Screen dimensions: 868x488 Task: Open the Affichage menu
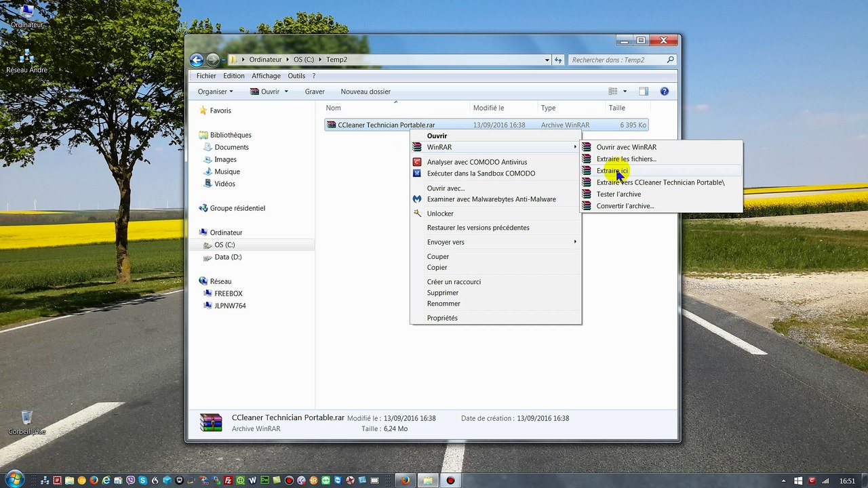point(266,76)
